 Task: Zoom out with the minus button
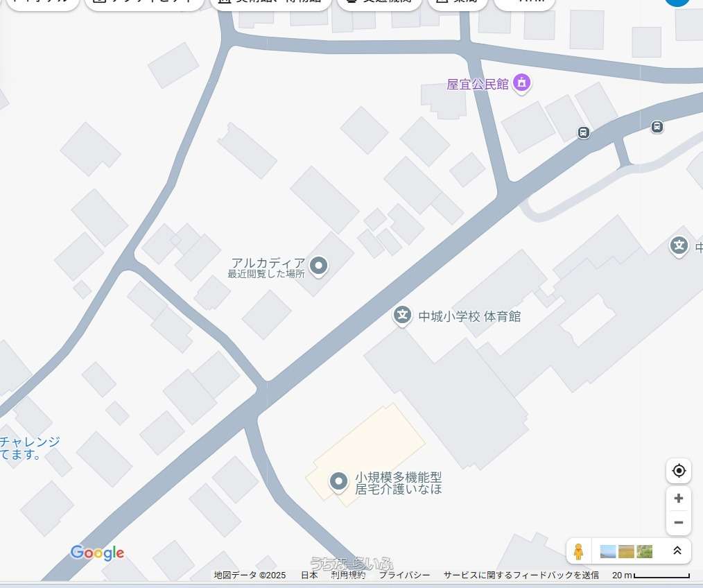(679, 523)
